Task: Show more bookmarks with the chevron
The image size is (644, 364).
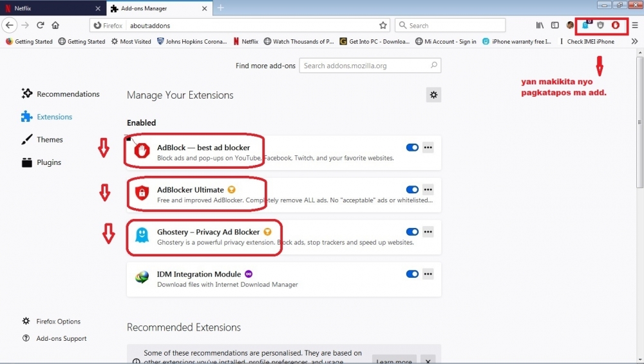Action: tap(634, 41)
